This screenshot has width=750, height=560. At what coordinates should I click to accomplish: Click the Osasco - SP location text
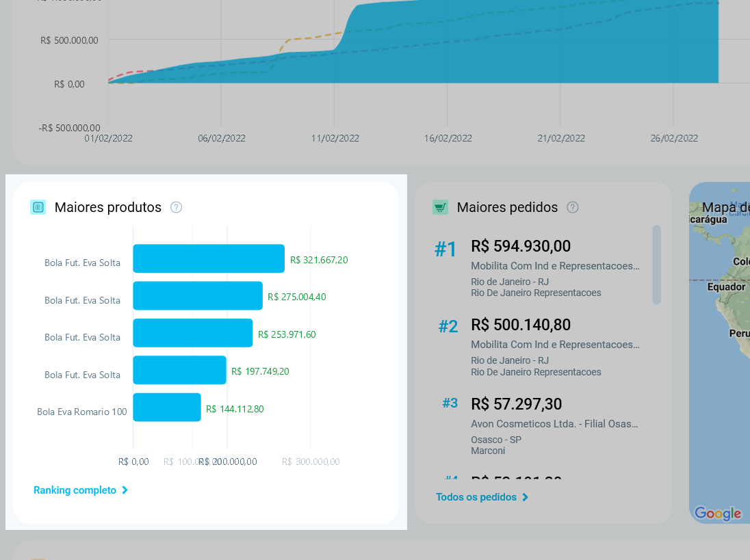click(x=496, y=440)
